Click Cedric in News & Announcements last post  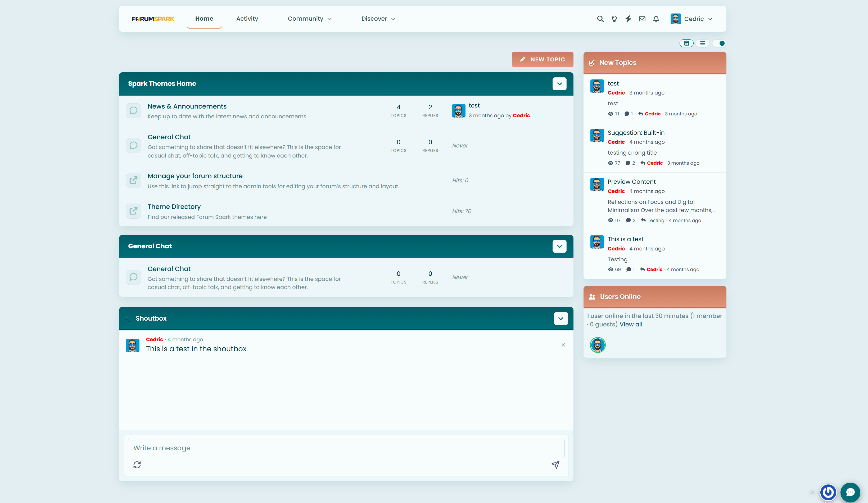(x=521, y=116)
